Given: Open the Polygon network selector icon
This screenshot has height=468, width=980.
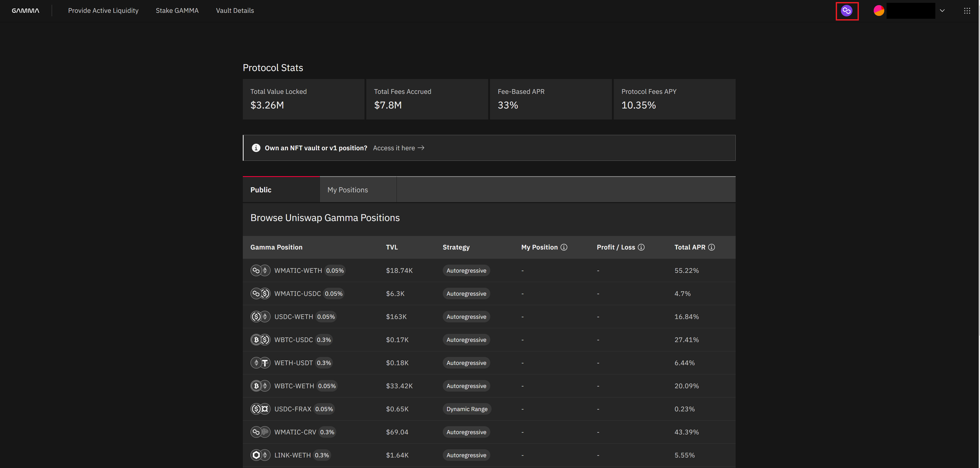Looking at the screenshot, I should pos(847,11).
